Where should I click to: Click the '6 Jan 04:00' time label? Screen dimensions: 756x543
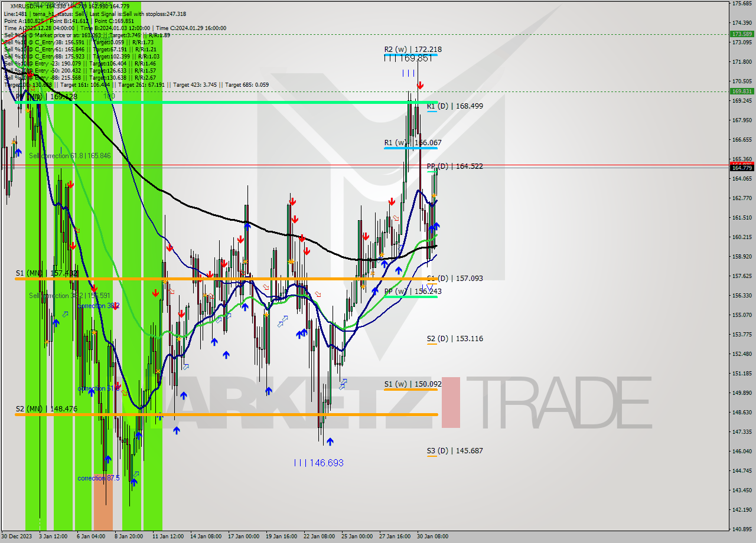pos(91,537)
